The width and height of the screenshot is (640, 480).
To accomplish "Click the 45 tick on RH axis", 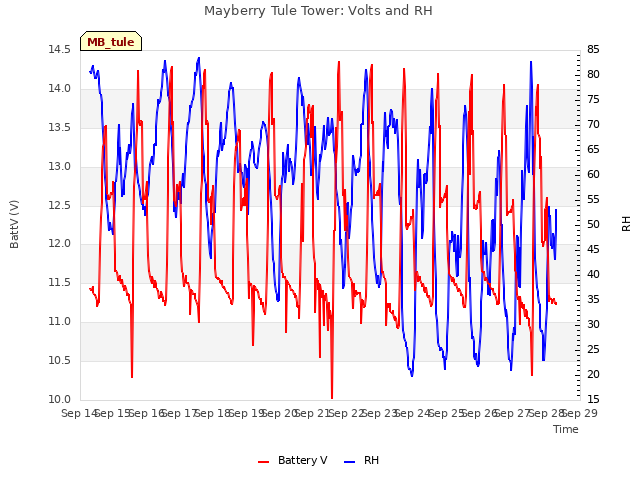I will 593,249.
